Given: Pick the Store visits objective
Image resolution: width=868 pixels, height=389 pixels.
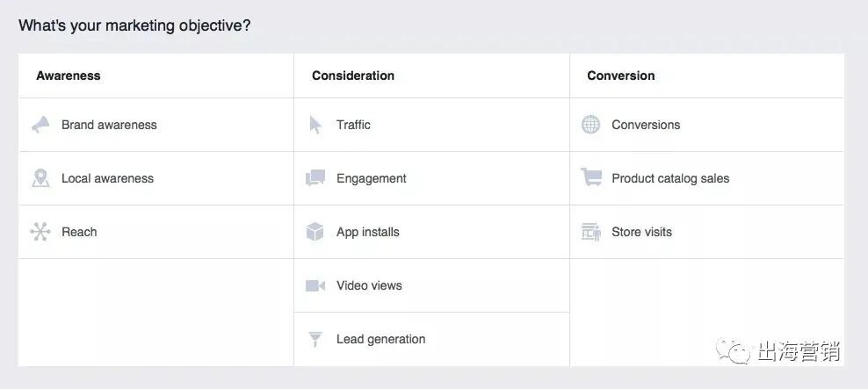Looking at the screenshot, I should click(x=641, y=232).
